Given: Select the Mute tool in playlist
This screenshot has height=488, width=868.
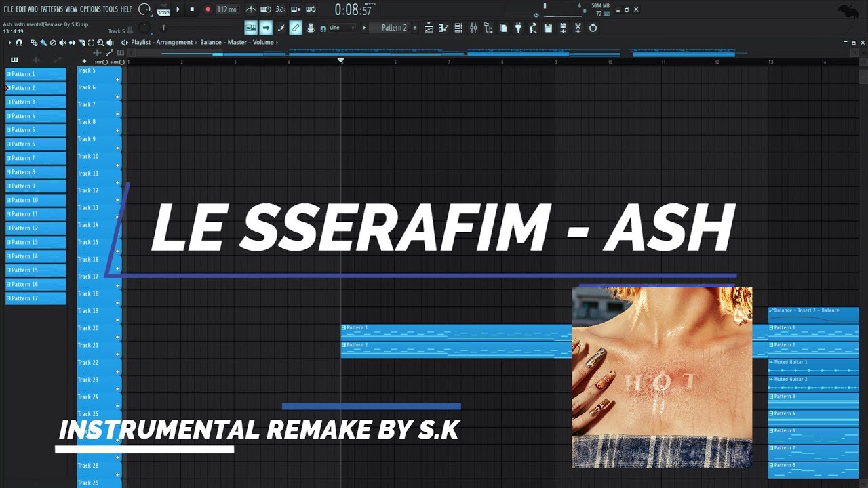Looking at the screenshot, I should (62, 43).
